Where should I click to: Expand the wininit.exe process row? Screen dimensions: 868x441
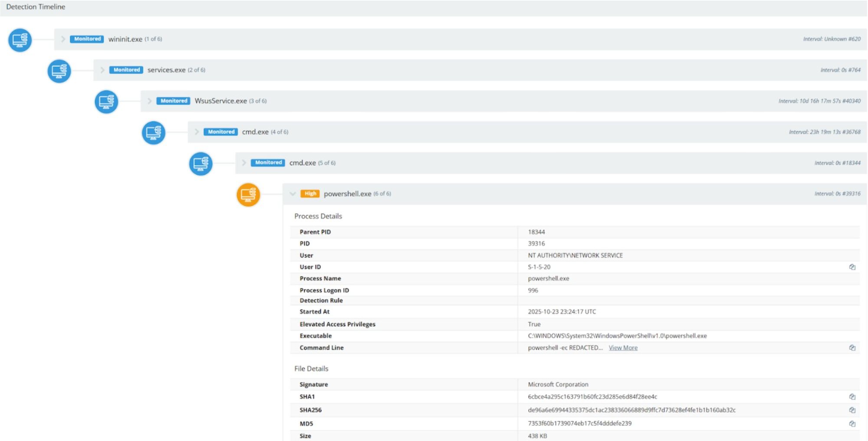63,39
